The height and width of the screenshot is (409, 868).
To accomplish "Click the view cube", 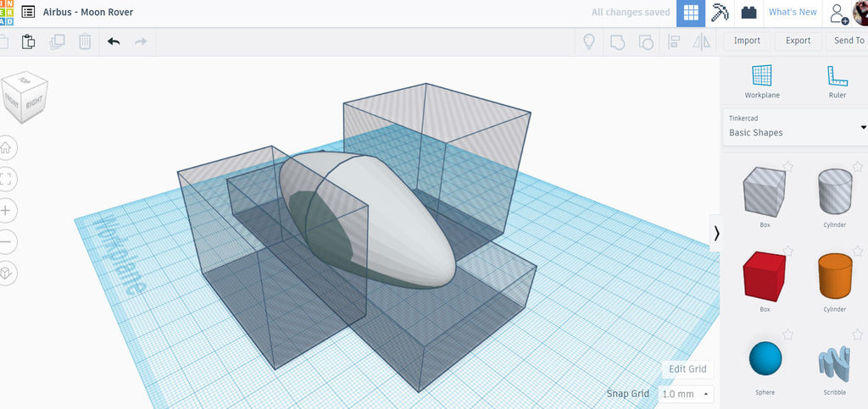I will pyautogui.click(x=25, y=97).
